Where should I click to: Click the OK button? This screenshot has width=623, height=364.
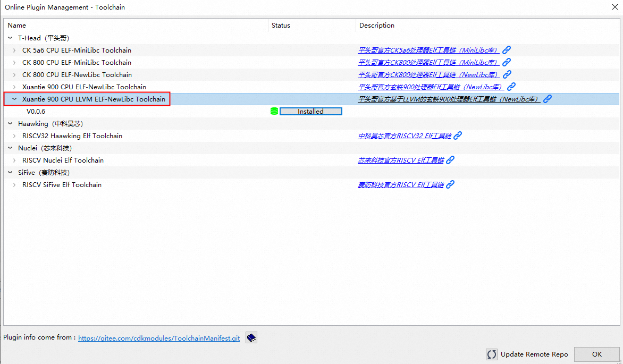tap(596, 354)
